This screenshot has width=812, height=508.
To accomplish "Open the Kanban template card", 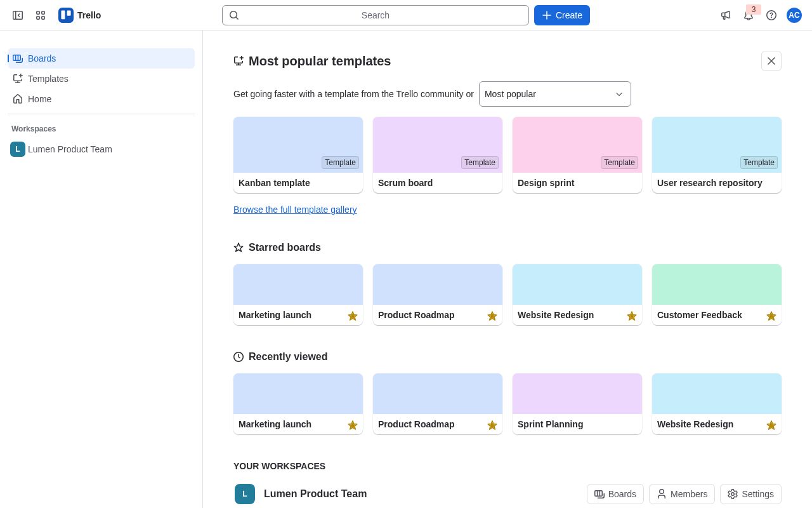I will (x=298, y=155).
